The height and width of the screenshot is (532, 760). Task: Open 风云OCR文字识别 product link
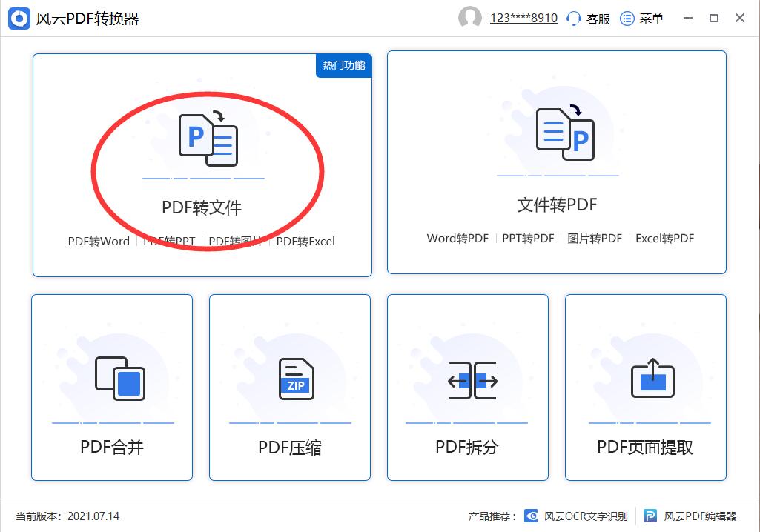[x=586, y=516]
